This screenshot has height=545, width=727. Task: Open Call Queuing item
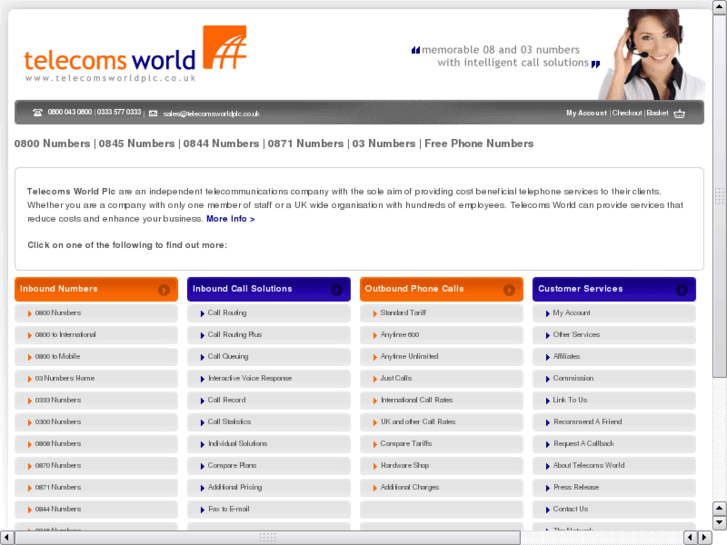tap(269, 357)
